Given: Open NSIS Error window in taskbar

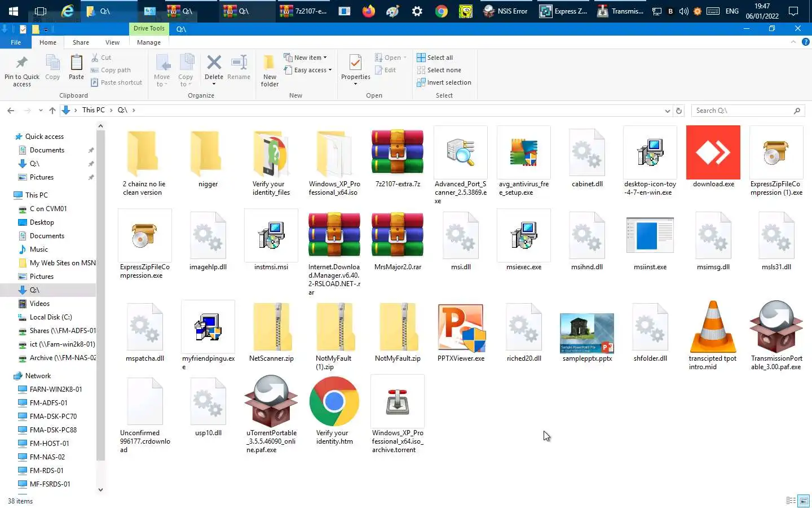Looking at the screenshot, I should [x=505, y=11].
